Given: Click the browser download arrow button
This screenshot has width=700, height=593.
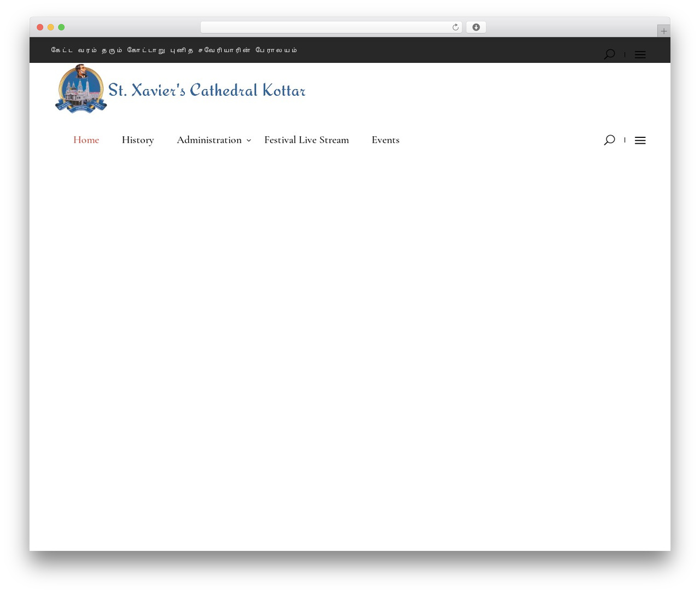Looking at the screenshot, I should click(476, 27).
